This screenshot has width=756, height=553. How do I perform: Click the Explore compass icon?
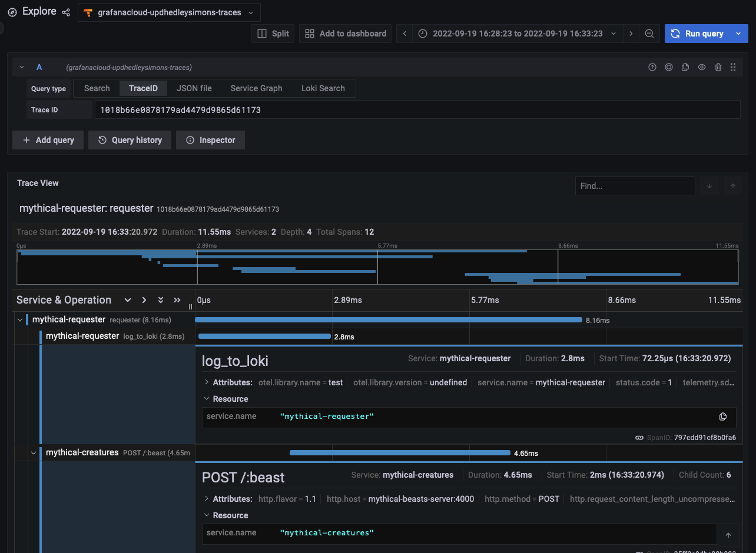pyautogui.click(x=12, y=12)
